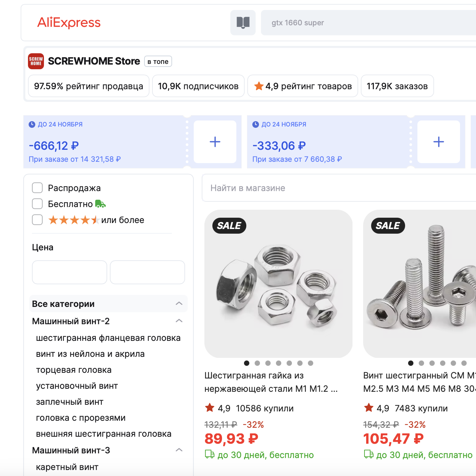Toggle the Бесплатно delivery checkbox
Screen dimensions: 476x476
(x=37, y=204)
